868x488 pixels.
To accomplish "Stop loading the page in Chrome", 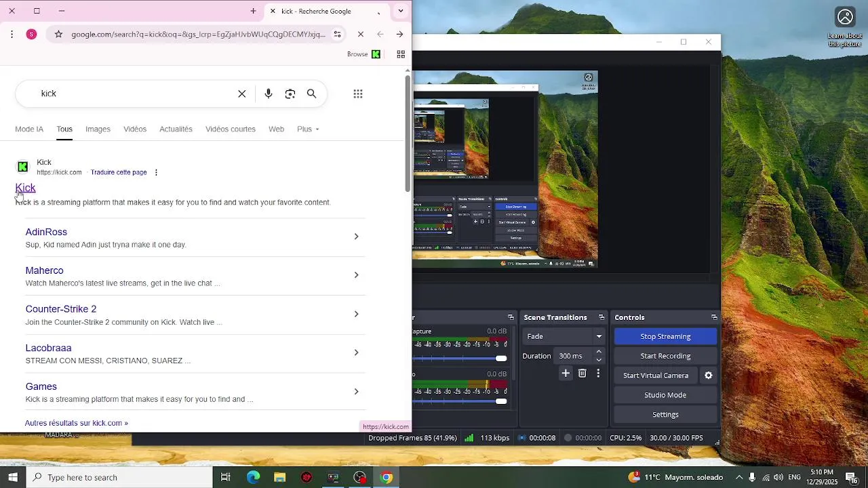I will (x=361, y=34).
